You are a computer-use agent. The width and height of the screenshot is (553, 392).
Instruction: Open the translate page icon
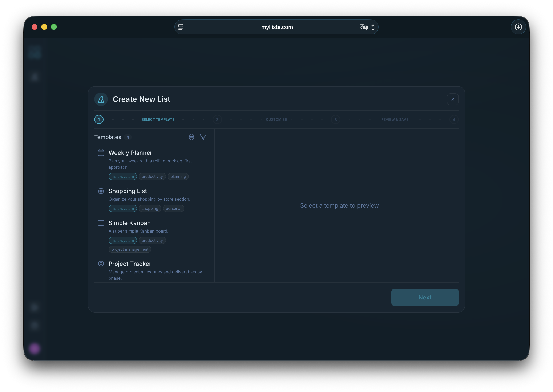coord(364,27)
